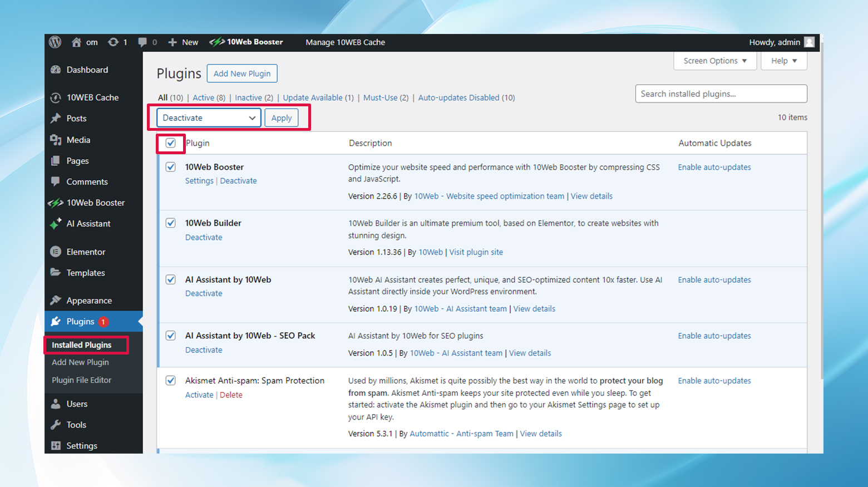Click the Elementor sidebar icon

56,252
